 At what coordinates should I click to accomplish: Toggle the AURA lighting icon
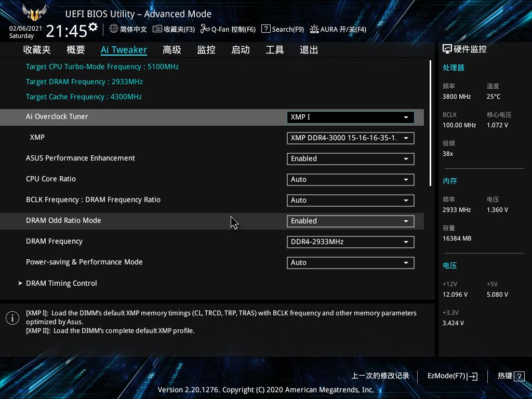314,29
